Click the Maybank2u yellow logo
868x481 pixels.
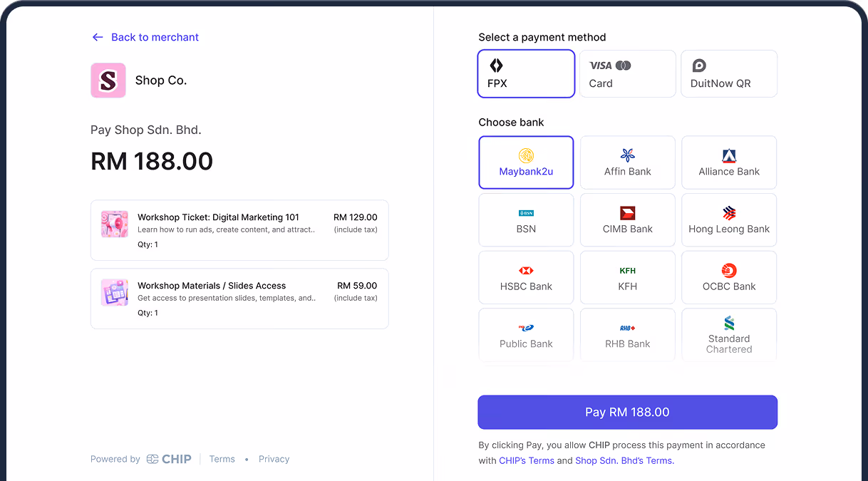click(526, 155)
